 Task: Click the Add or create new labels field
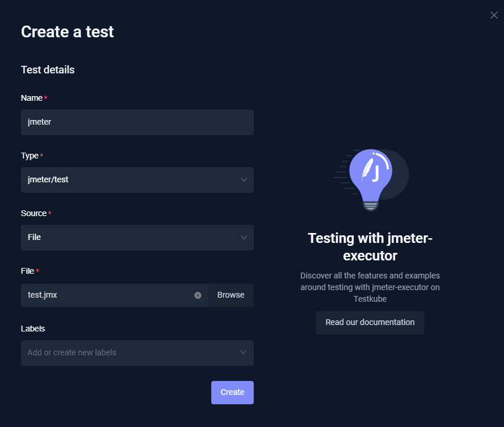128,353
